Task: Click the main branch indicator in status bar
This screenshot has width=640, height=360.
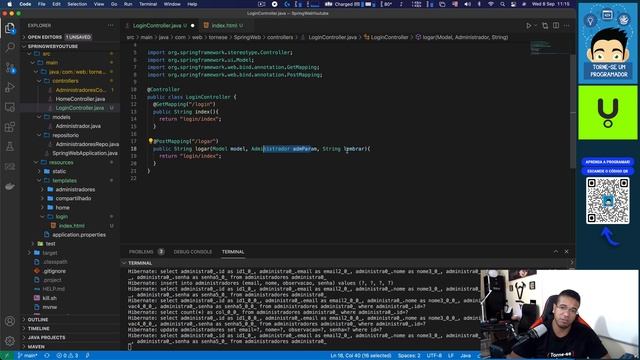Action: point(27,356)
